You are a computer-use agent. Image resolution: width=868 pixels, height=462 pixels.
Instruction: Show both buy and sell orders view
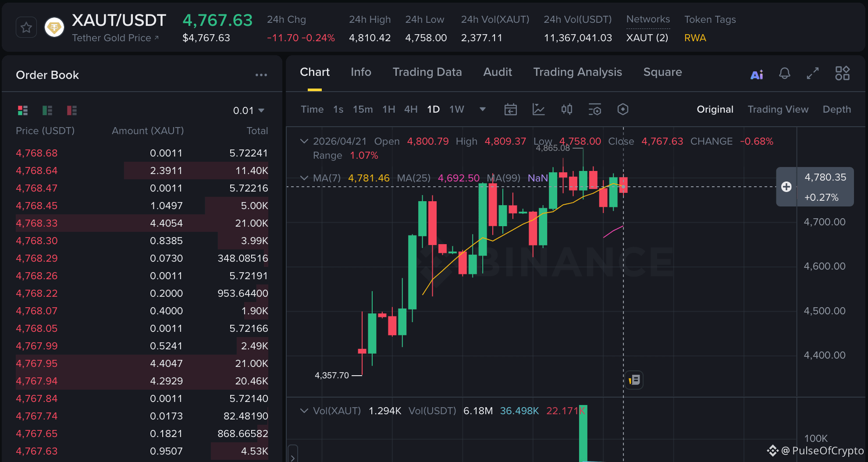[23, 110]
